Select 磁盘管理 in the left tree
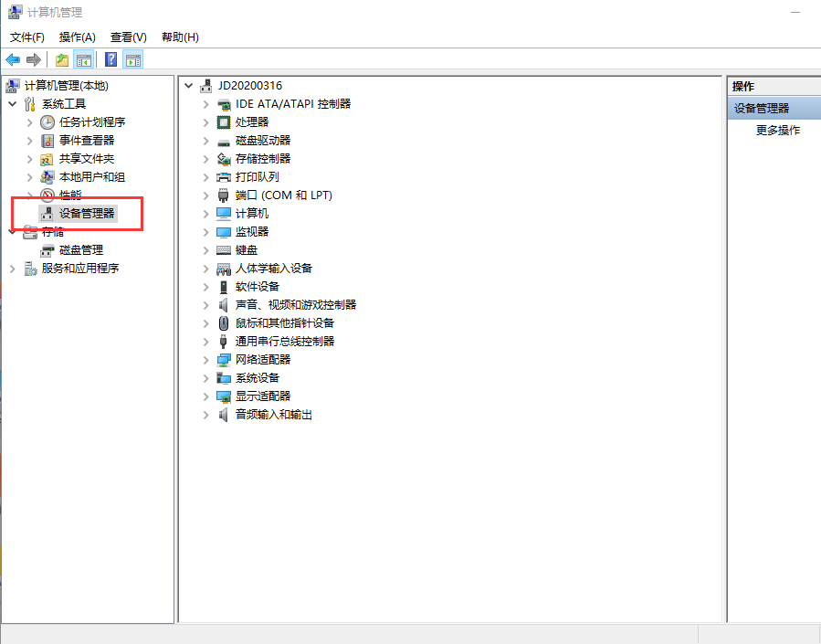This screenshot has width=821, height=644. click(81, 250)
